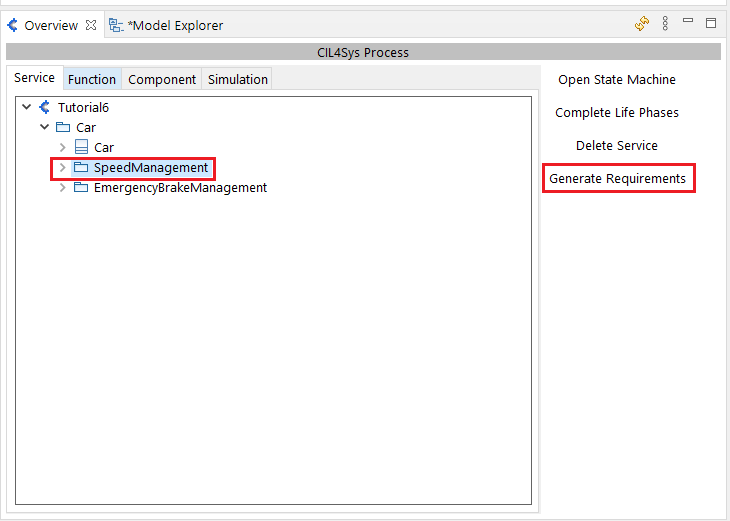Expand the Car block item

point(63,147)
